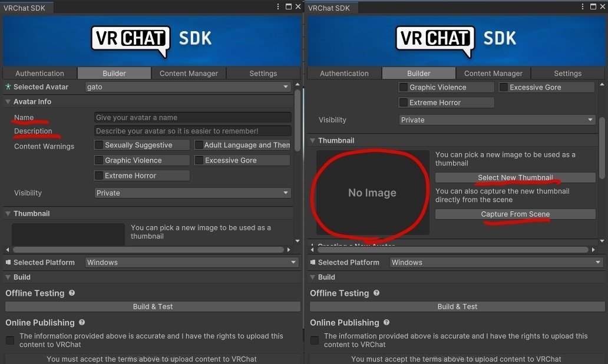Image resolution: width=608 pixels, height=364 pixels.
Task: Enable Adult Language and Themes warning
Action: [199, 145]
